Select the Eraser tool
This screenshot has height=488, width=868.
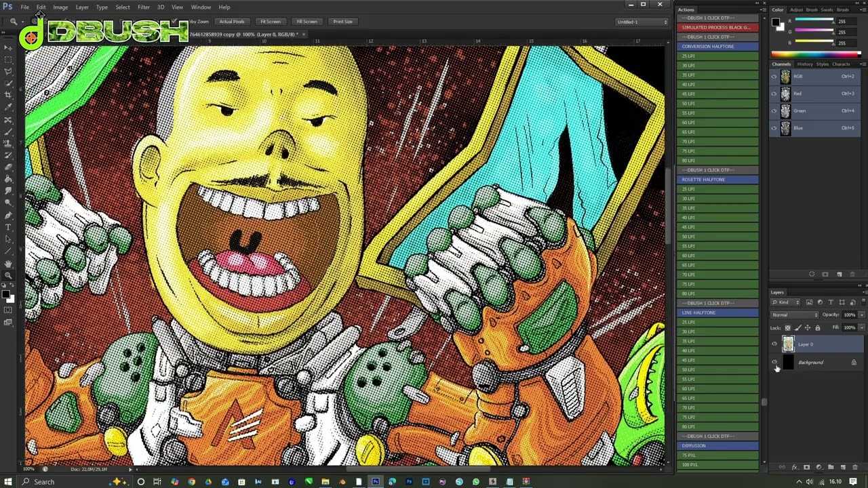pyautogui.click(x=9, y=167)
